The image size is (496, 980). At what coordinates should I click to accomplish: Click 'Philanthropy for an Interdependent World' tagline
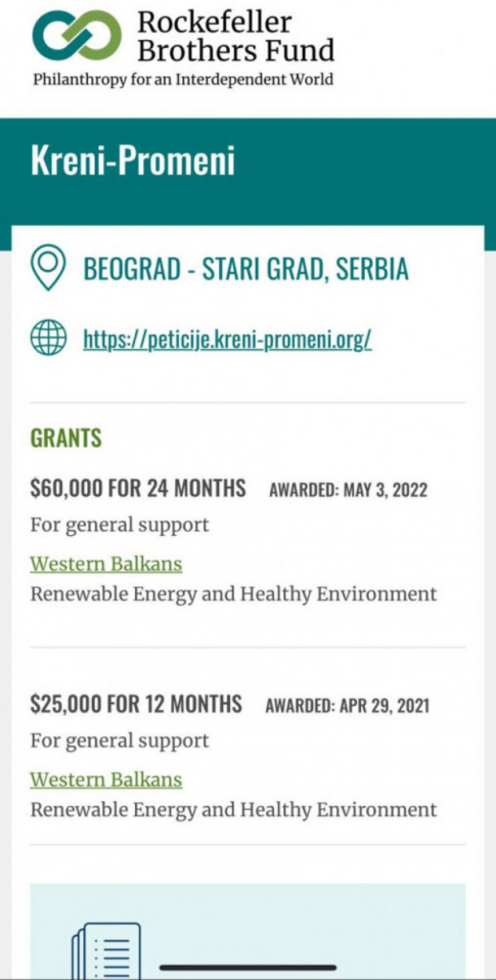(183, 79)
